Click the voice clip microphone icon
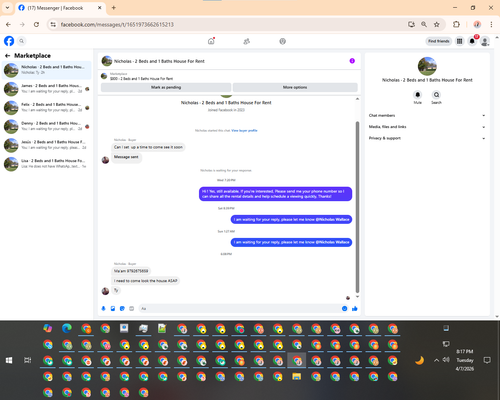Image resolution: width=500 pixels, height=400 pixels. (x=103, y=309)
